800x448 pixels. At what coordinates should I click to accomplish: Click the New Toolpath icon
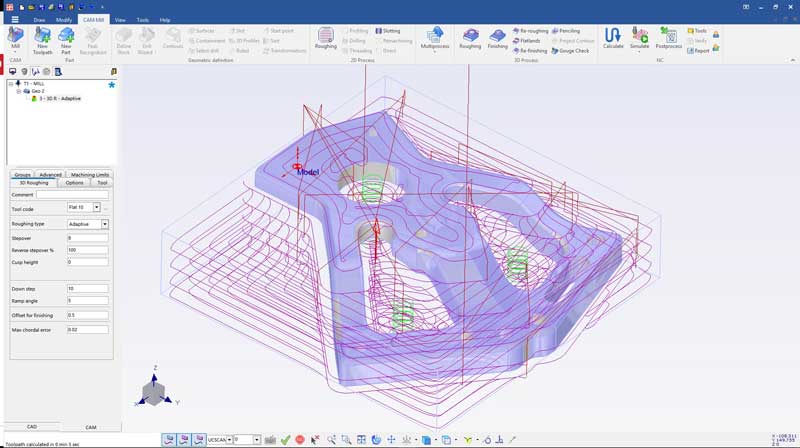pyautogui.click(x=42, y=38)
